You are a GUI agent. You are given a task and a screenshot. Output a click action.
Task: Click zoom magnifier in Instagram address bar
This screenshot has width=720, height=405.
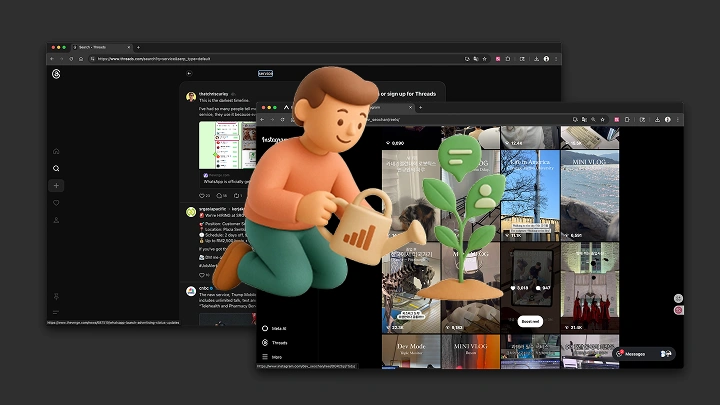(593, 119)
